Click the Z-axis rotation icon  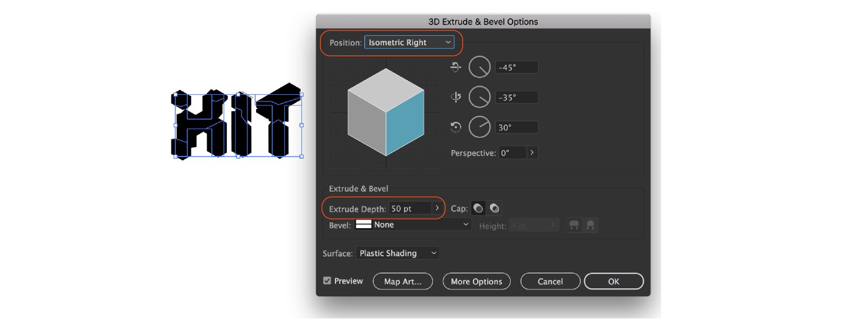[x=456, y=127]
